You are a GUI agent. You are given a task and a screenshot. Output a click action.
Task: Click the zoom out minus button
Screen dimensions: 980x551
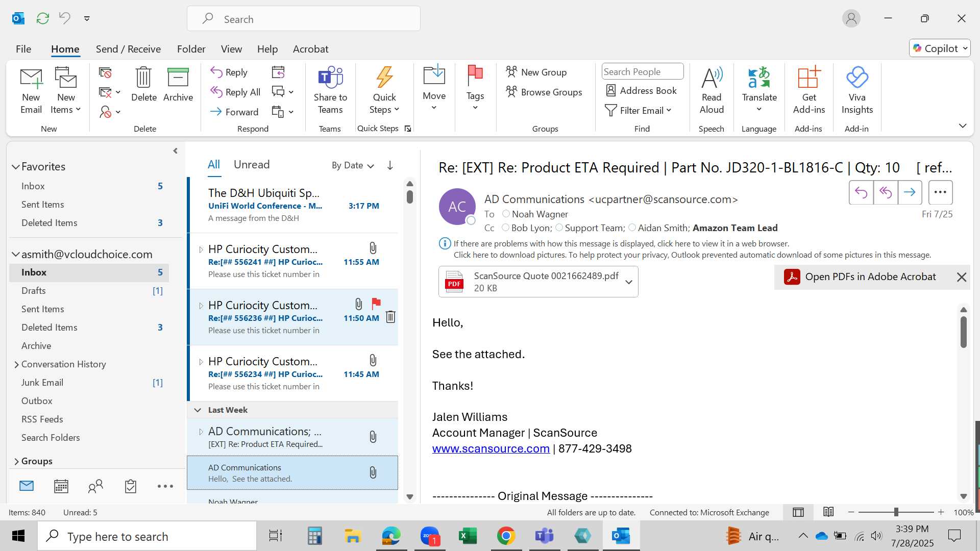[851, 512]
